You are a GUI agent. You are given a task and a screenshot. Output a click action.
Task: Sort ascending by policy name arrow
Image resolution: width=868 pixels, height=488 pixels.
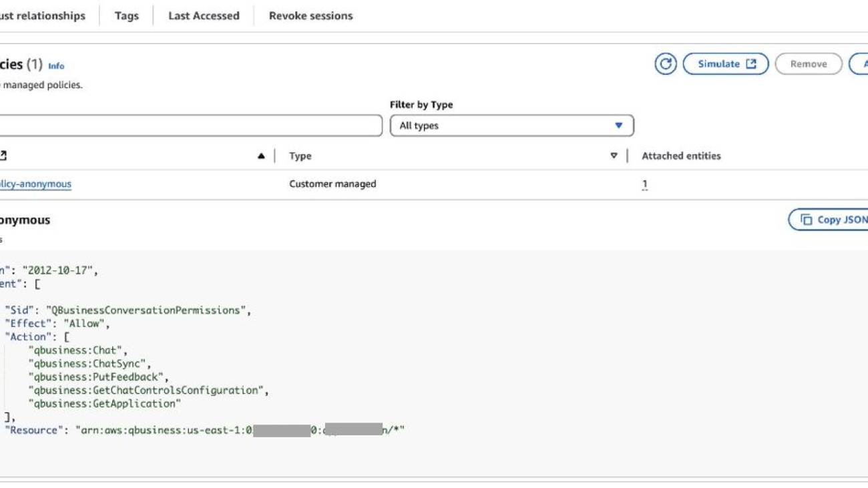click(261, 156)
